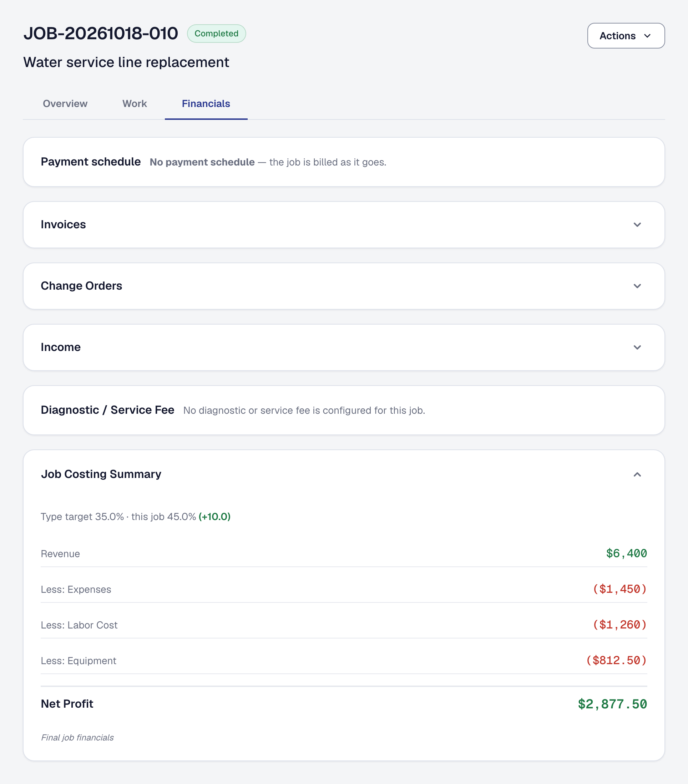Switch to the Work tab

pos(135,103)
